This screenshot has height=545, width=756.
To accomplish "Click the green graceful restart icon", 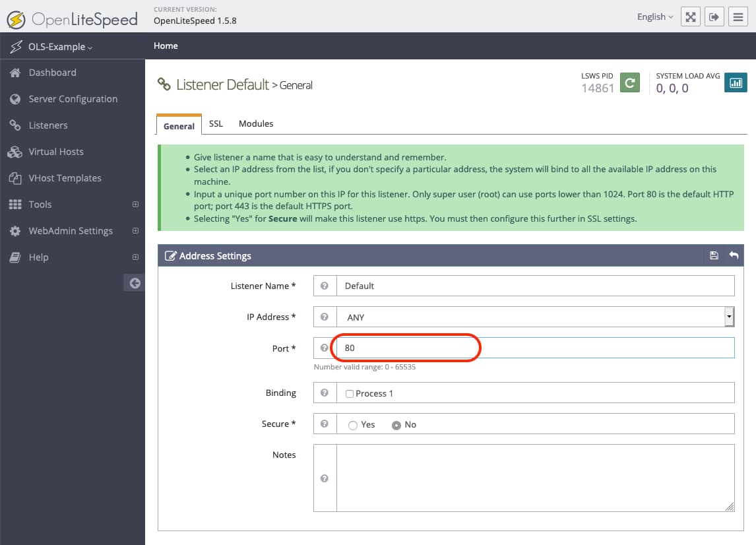I will tap(630, 82).
